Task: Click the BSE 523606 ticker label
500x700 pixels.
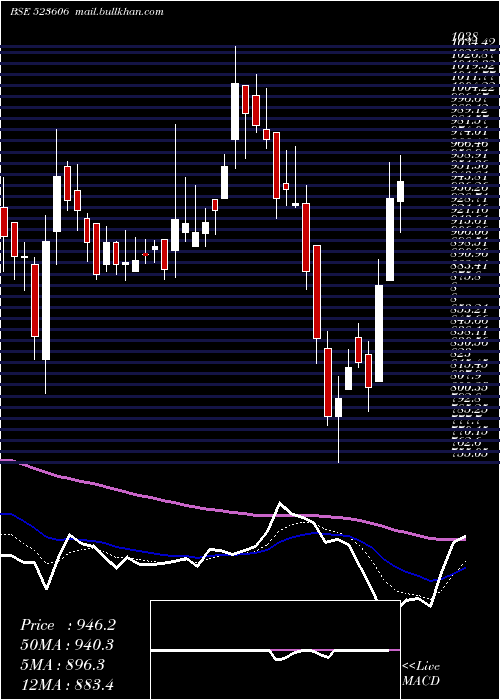Action: 39,12
